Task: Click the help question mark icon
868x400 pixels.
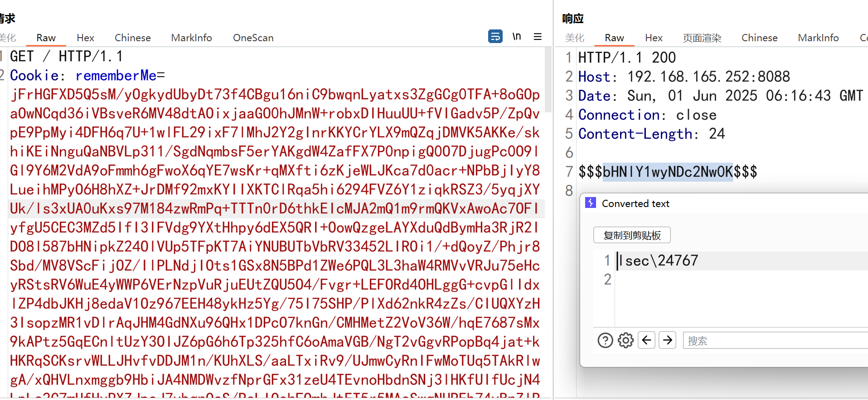Action: (605, 340)
